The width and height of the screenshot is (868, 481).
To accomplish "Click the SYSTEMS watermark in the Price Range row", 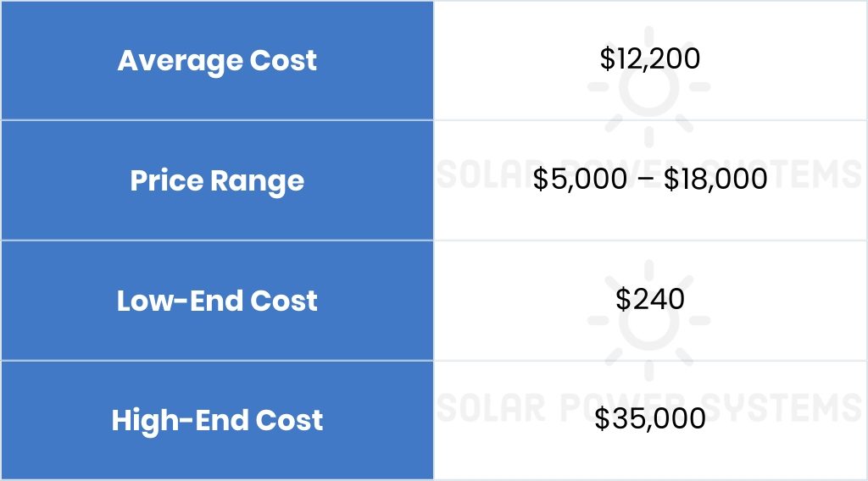I will [x=810, y=174].
